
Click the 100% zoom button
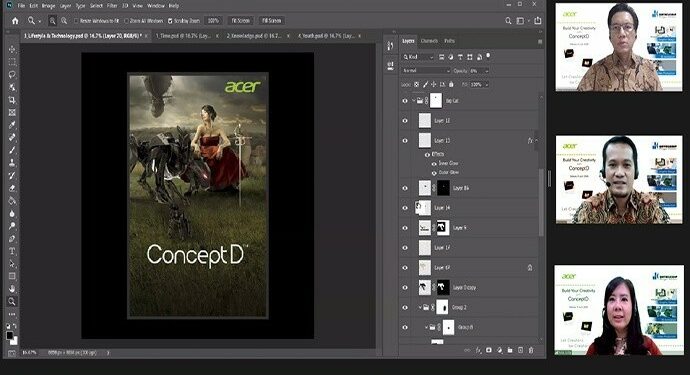point(213,21)
